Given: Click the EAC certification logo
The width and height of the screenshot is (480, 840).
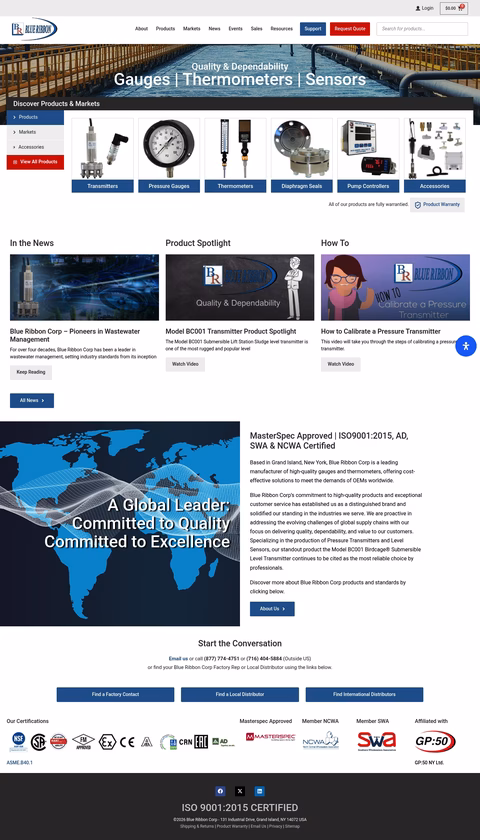Looking at the screenshot, I should coord(201,741).
